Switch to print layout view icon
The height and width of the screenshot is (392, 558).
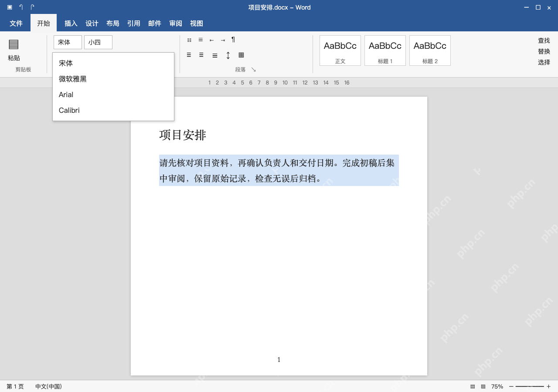[x=473, y=386]
